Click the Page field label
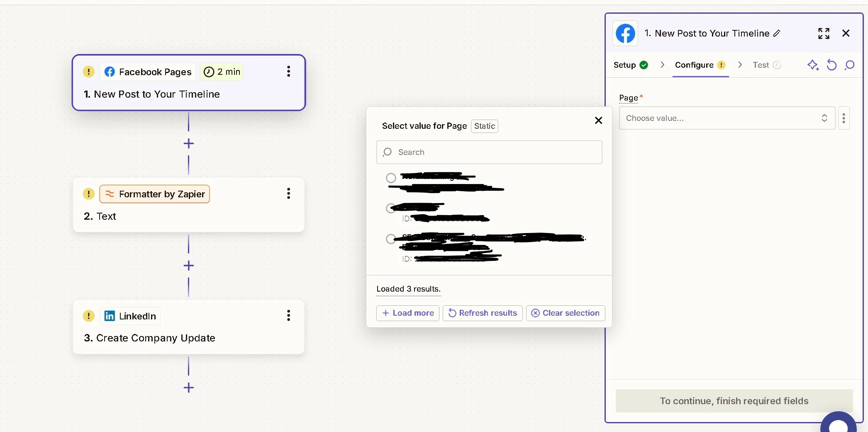This screenshot has height=432, width=868. coord(629,98)
